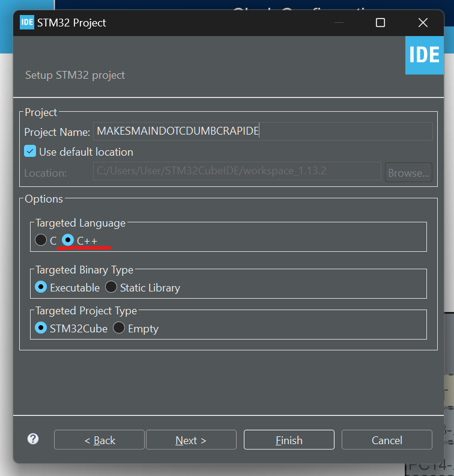Screen dimensions: 454x476
Task: Click the 'Targeted Language' group label
Action: pos(80,223)
